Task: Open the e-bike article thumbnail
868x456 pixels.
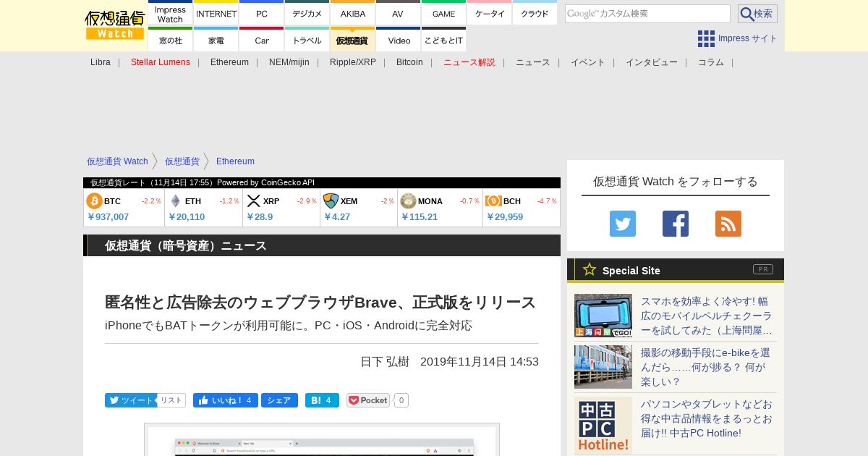Action: (x=603, y=367)
